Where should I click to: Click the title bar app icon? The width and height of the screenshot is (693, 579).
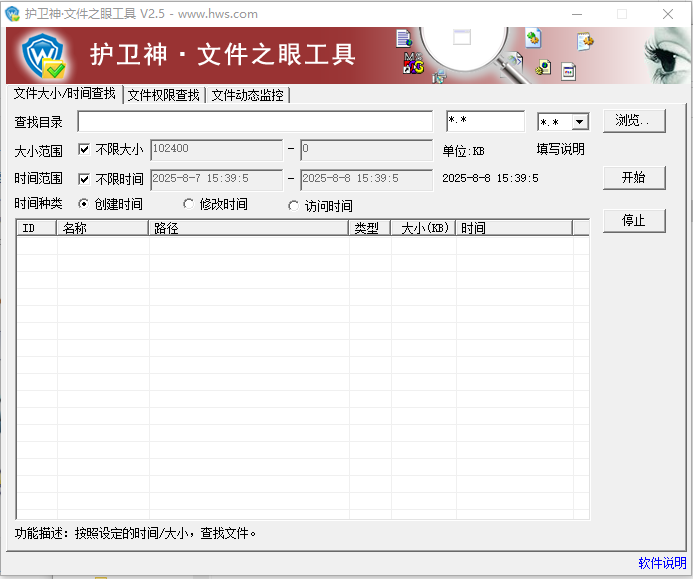pos(12,14)
